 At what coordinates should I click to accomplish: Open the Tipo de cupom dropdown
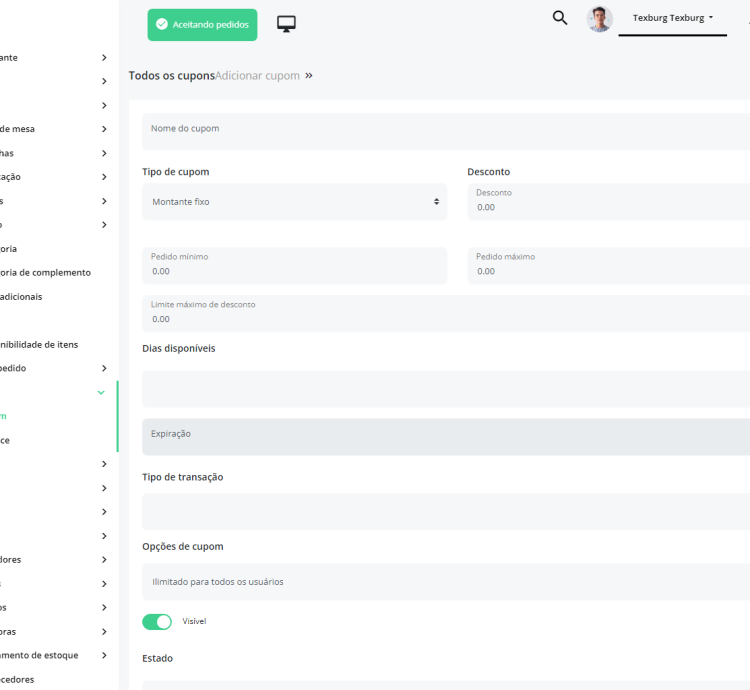pos(294,202)
